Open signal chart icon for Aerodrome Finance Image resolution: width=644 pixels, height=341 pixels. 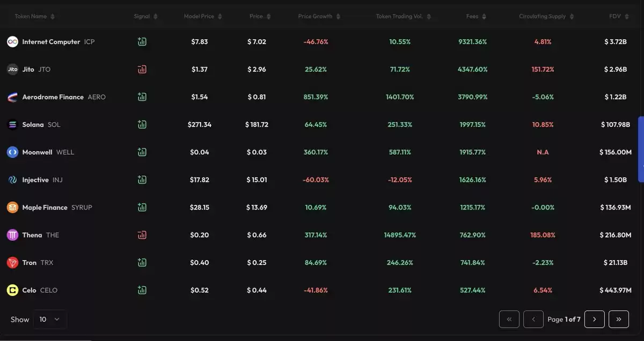click(x=142, y=97)
